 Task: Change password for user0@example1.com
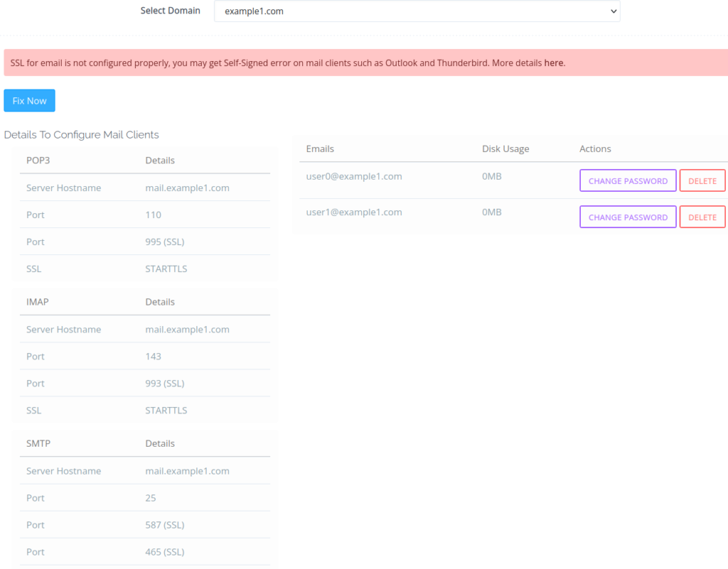[628, 180]
